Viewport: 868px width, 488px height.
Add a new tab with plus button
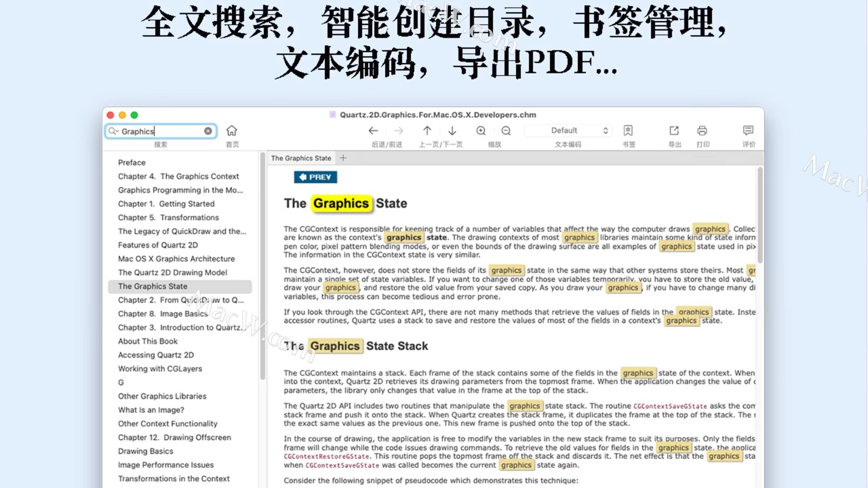[x=343, y=158]
